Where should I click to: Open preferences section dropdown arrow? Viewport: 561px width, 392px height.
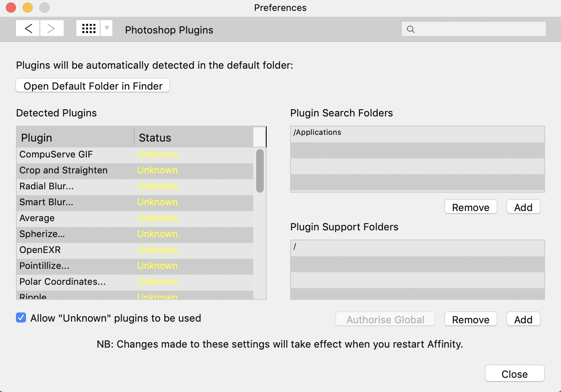106,28
